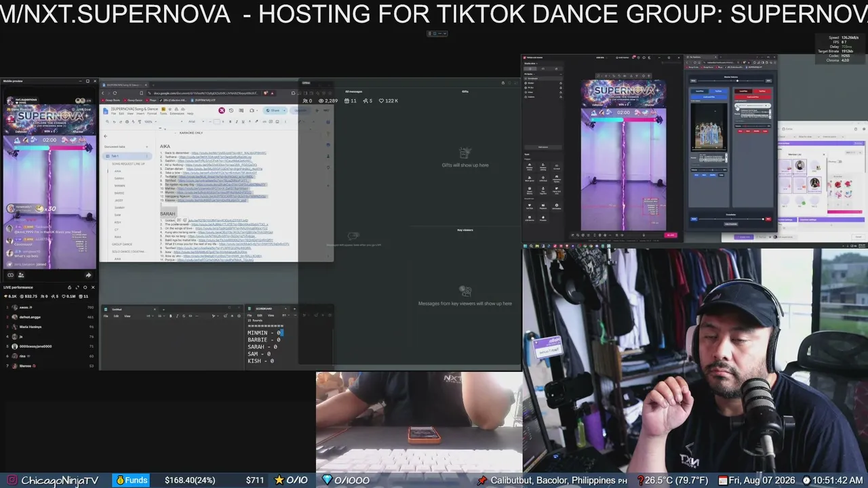Image resolution: width=868 pixels, height=488 pixels.
Task: Click the blue deck video preview thumbnail
Action: coord(709,127)
